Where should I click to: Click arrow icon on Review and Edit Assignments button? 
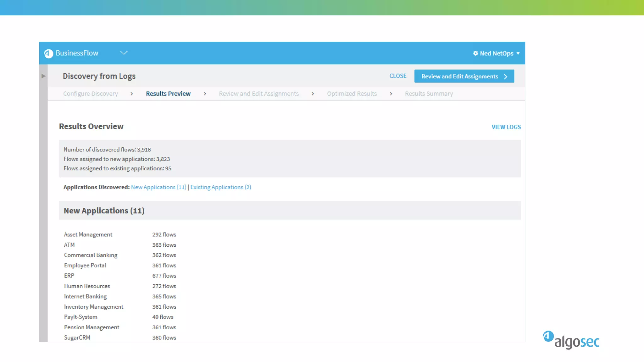(x=506, y=77)
